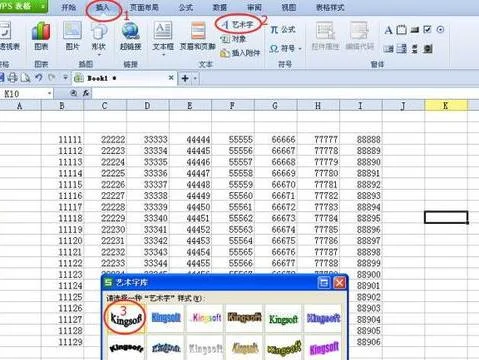Viewport: 479px width, 360px height.
Task: Open the 数据 (Data) ribbon tab
Action: tap(220, 7)
